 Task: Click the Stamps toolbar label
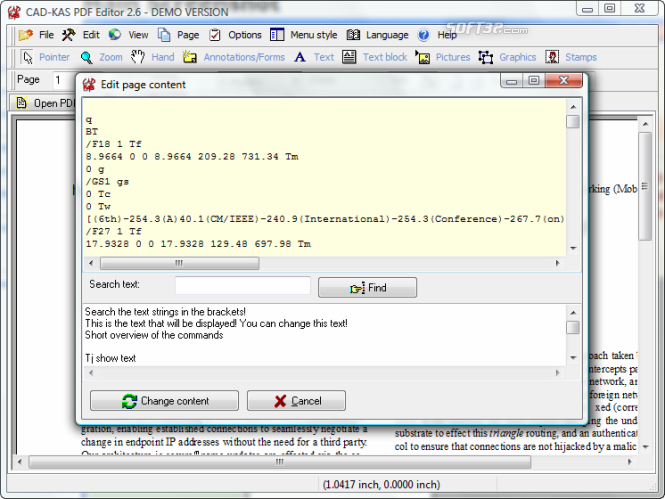[581, 57]
